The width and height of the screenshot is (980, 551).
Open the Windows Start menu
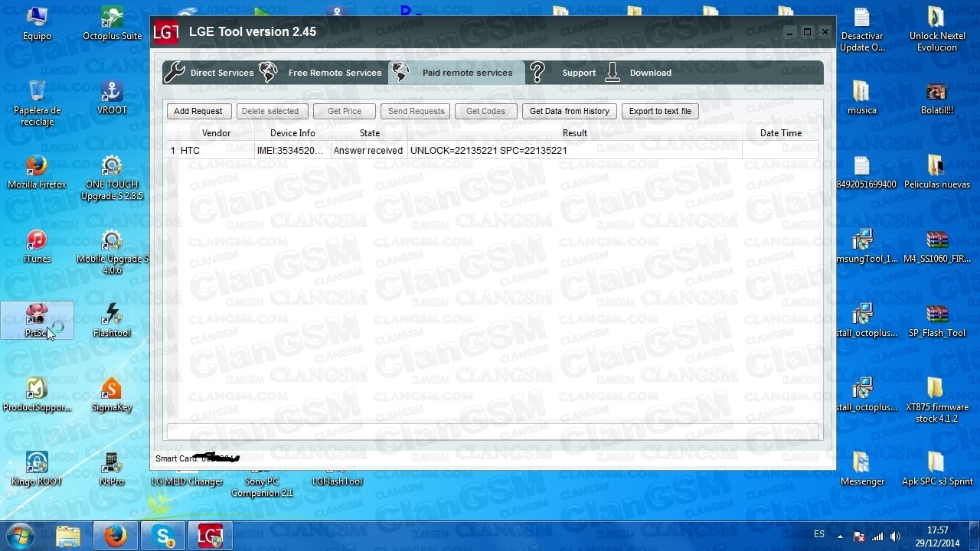[x=21, y=536]
